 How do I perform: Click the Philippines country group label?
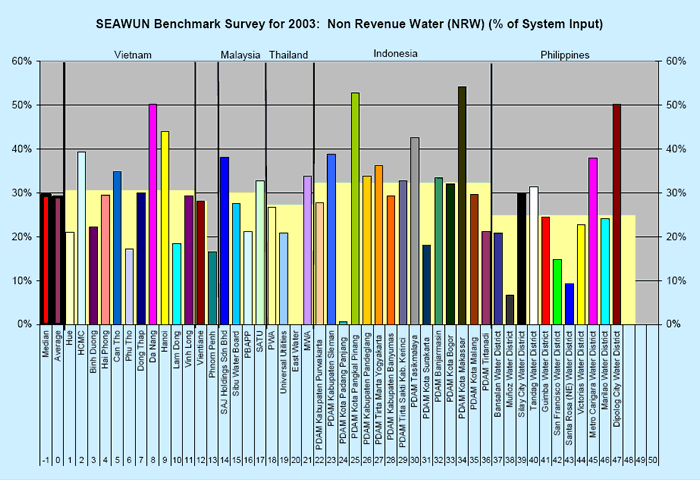coord(564,54)
